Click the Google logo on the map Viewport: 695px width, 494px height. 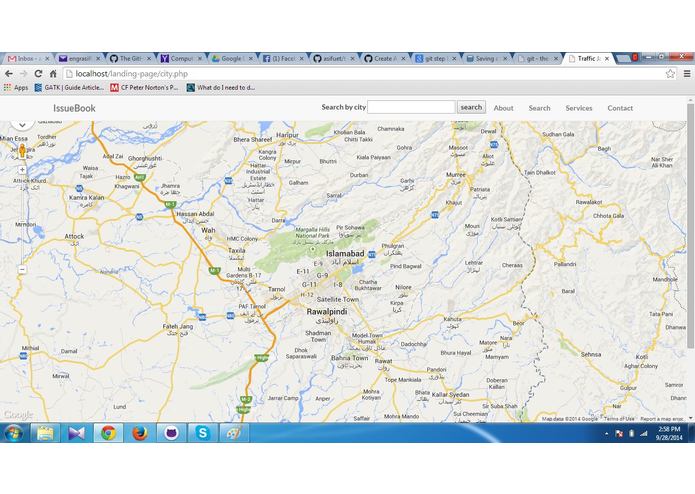(x=18, y=415)
